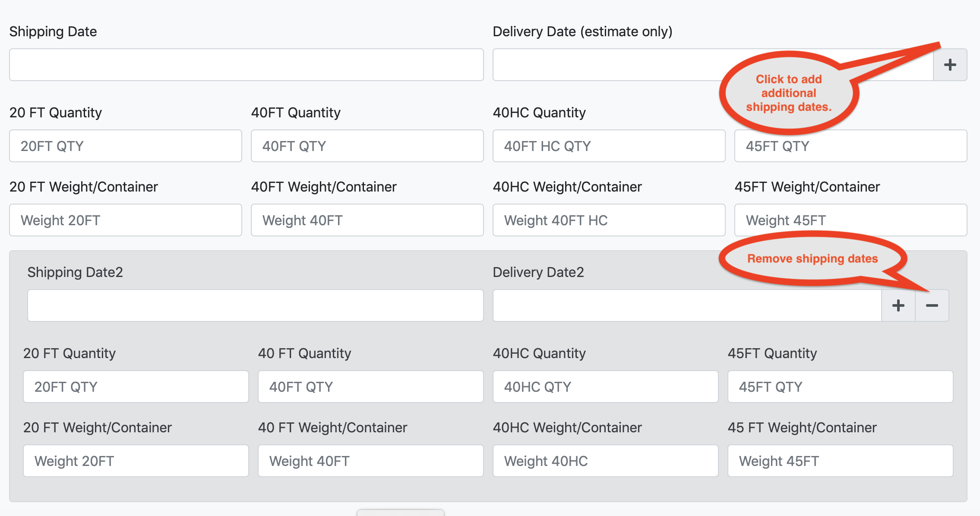Select 45FT QTY field under Shipping Date2

pos(840,387)
